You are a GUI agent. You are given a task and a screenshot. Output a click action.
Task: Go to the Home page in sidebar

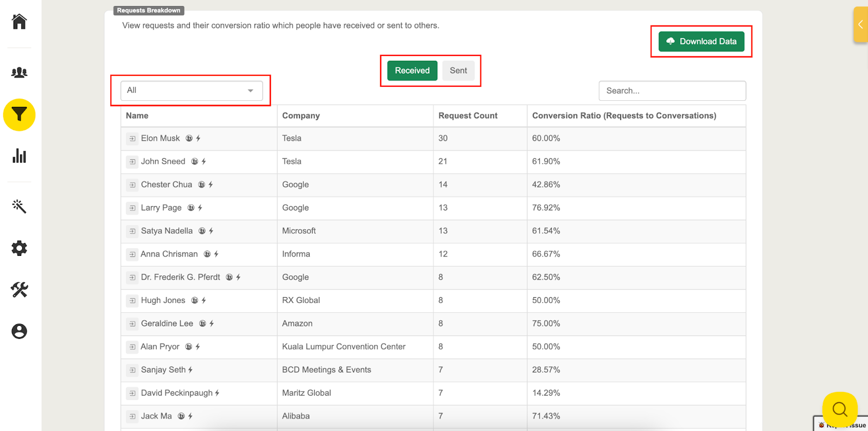pos(20,22)
